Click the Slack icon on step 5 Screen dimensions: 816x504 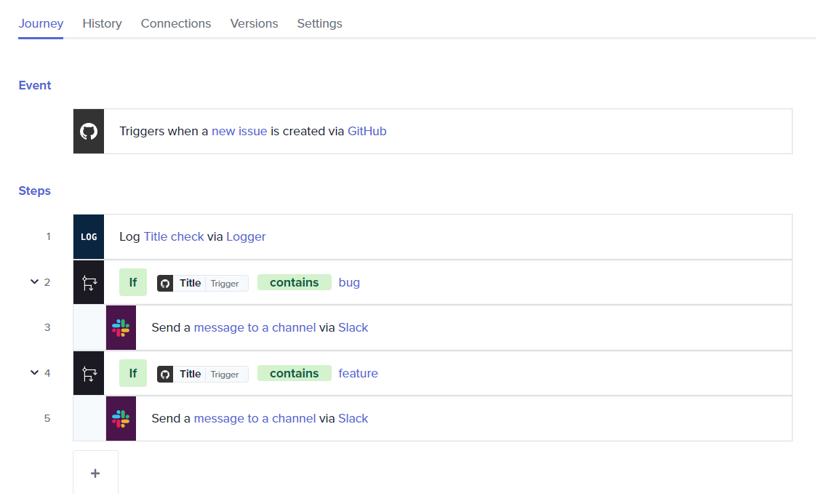[121, 419]
